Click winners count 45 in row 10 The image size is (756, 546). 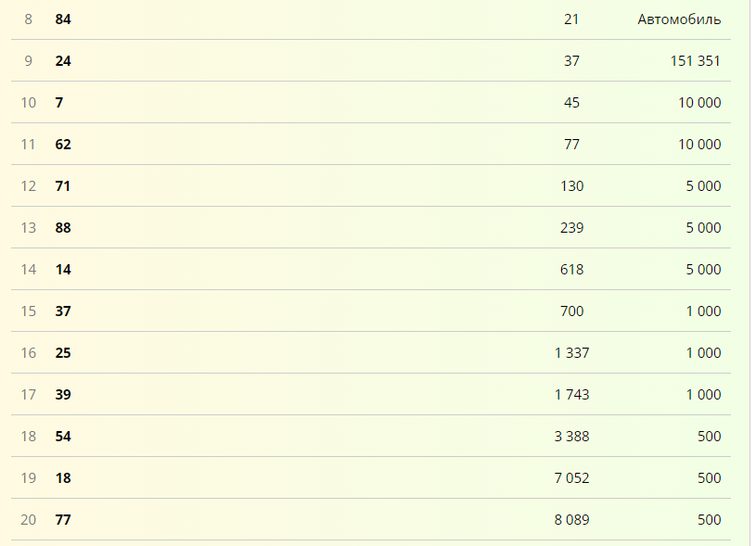[571, 103]
